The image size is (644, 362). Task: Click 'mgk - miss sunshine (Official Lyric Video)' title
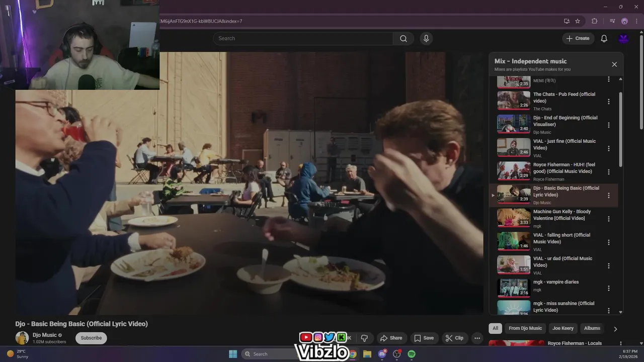[x=563, y=307]
